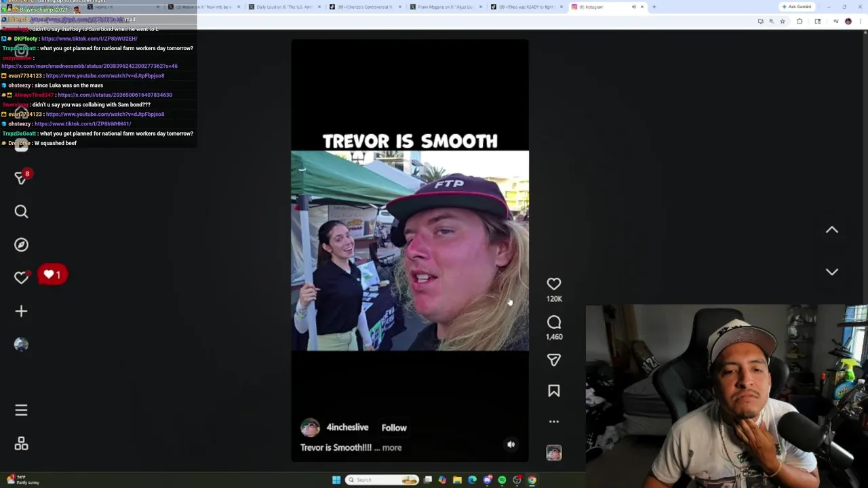Screen dimensions: 868x488
Task: Click the Ask Gemini button
Action: 797,7
